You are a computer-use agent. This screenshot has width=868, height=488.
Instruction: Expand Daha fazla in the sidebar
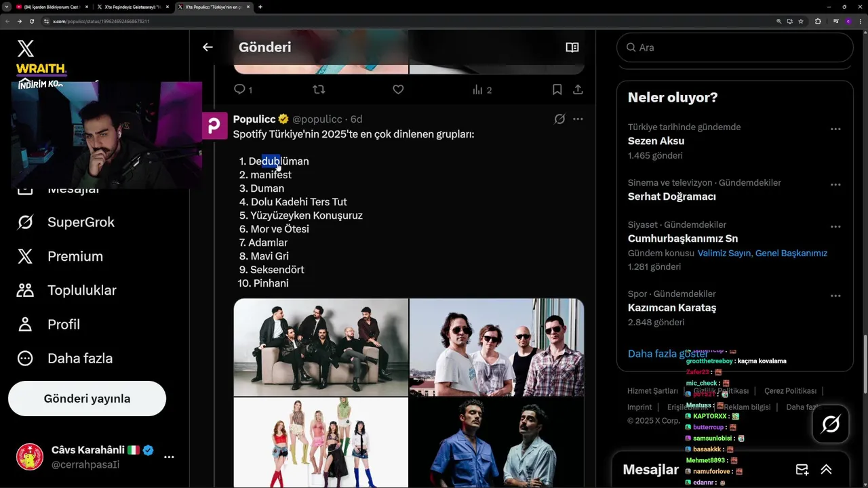coord(64,358)
